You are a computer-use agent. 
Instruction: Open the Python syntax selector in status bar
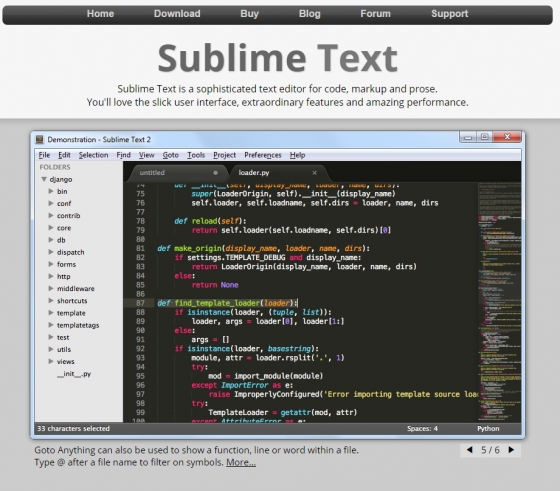pos(488,429)
